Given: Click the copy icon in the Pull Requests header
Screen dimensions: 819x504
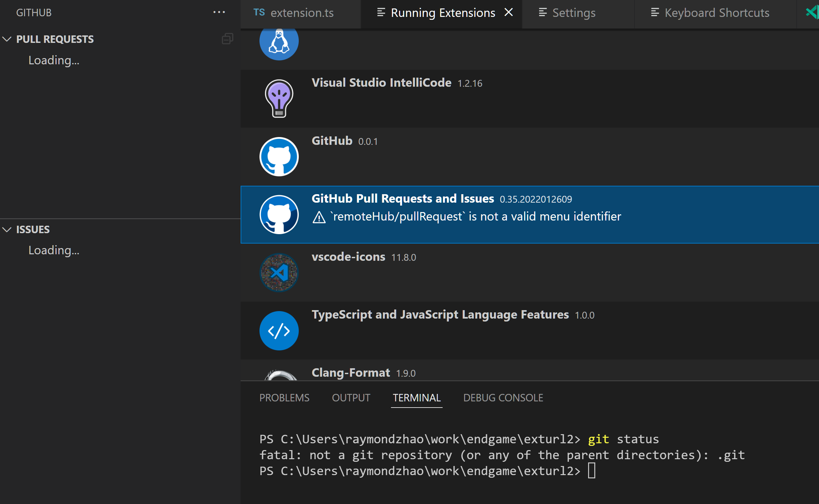Looking at the screenshot, I should pyautogui.click(x=227, y=39).
